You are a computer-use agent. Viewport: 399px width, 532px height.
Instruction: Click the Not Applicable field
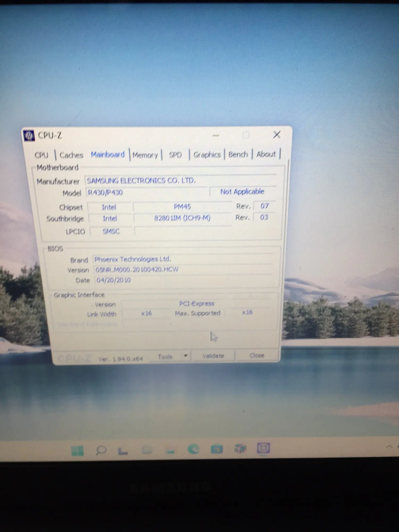pyautogui.click(x=243, y=192)
